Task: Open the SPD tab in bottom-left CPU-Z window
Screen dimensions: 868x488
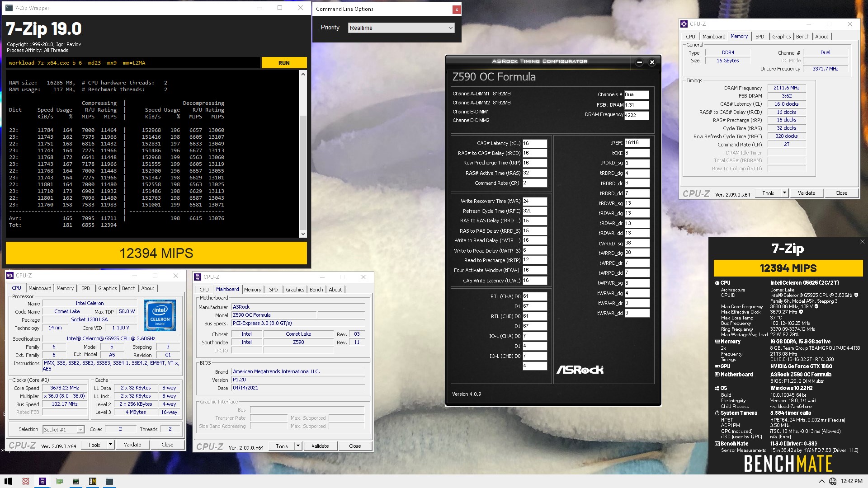Action: pyautogui.click(x=86, y=288)
